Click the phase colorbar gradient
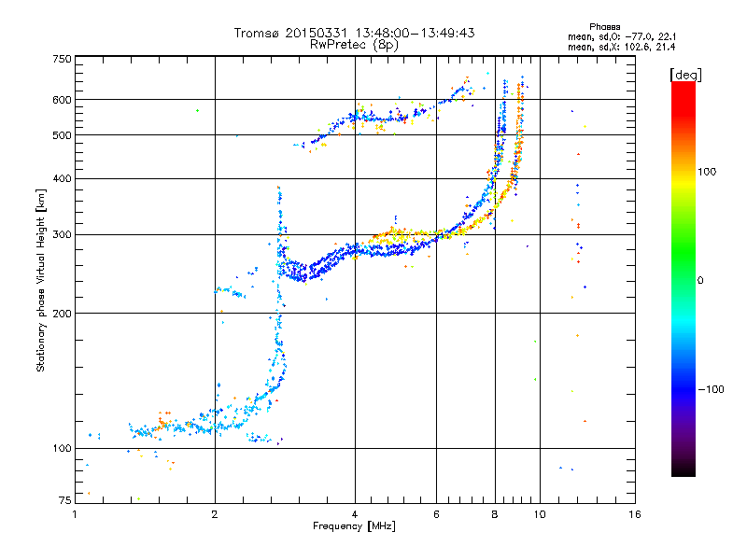 click(684, 278)
